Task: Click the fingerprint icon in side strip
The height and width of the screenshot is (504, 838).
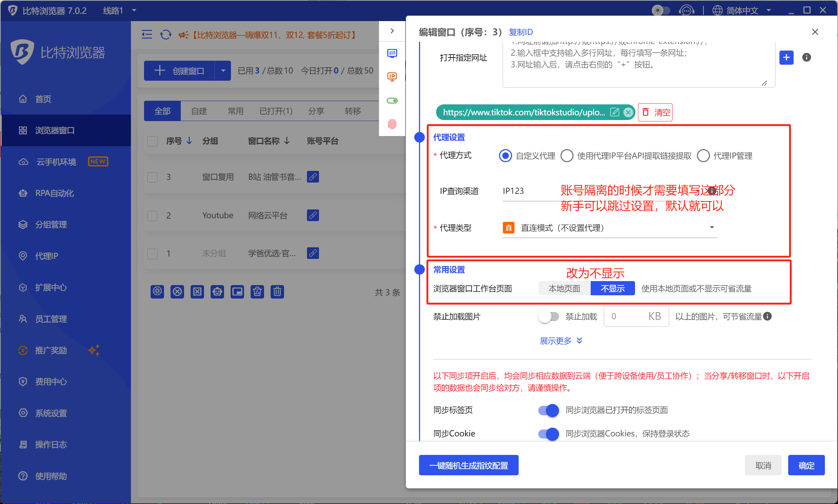Action: coord(392,124)
